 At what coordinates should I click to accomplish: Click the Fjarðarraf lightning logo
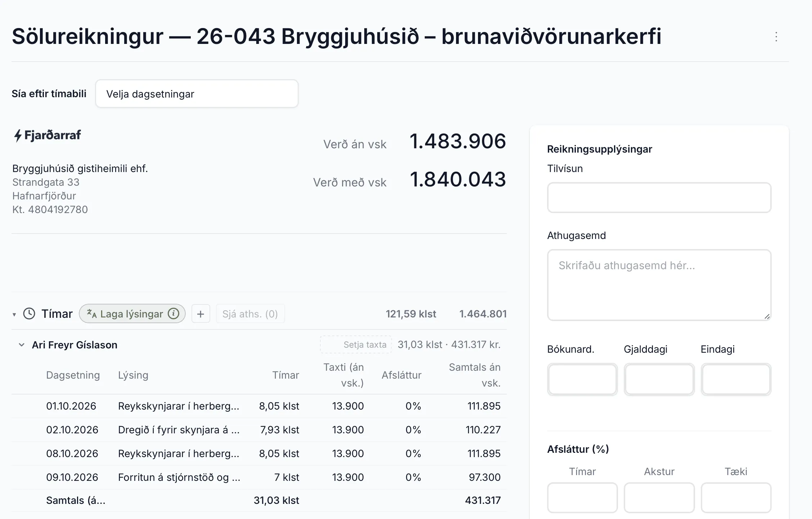47,135
